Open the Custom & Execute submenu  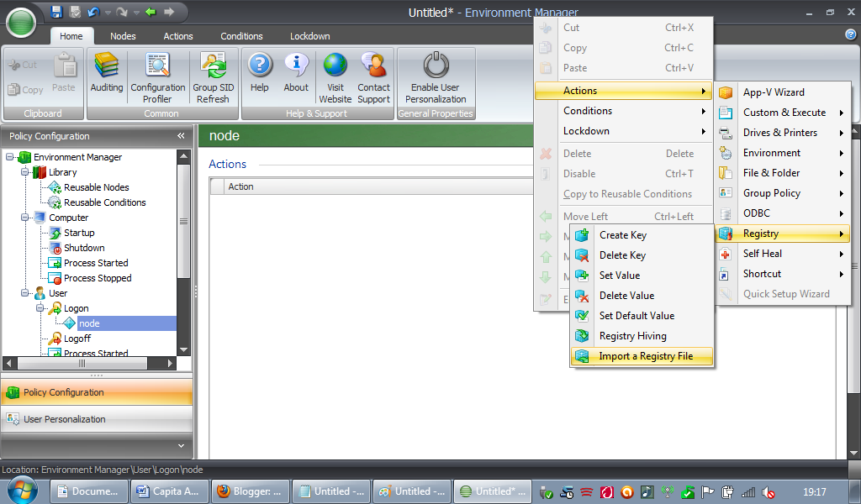(x=783, y=113)
